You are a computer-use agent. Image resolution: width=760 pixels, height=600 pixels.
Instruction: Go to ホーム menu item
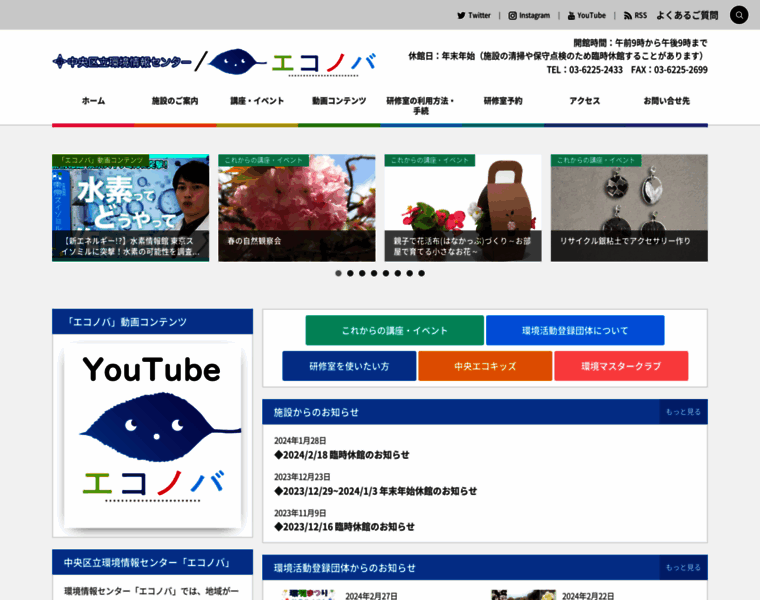coord(93,101)
